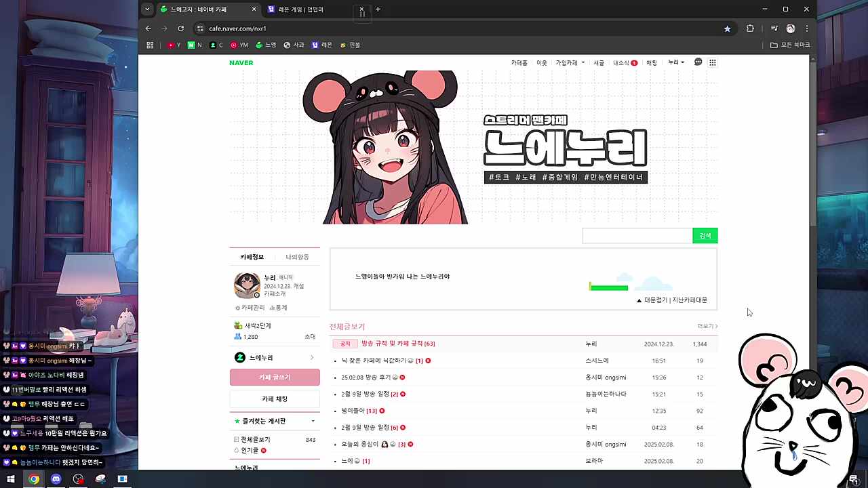Open the 'YM' bookmark
This screenshot has width=868, height=488.
click(239, 45)
